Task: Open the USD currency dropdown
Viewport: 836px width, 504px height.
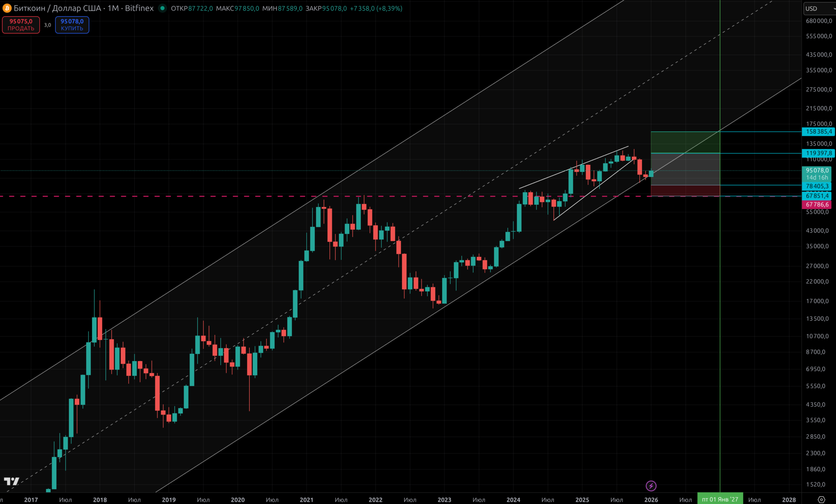Action: [x=819, y=9]
